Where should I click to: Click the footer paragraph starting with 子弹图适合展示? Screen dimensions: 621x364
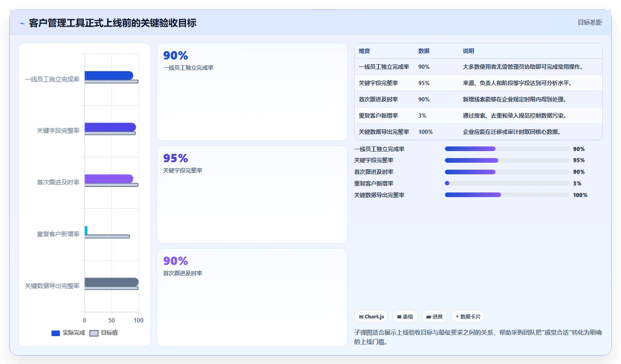478,337
